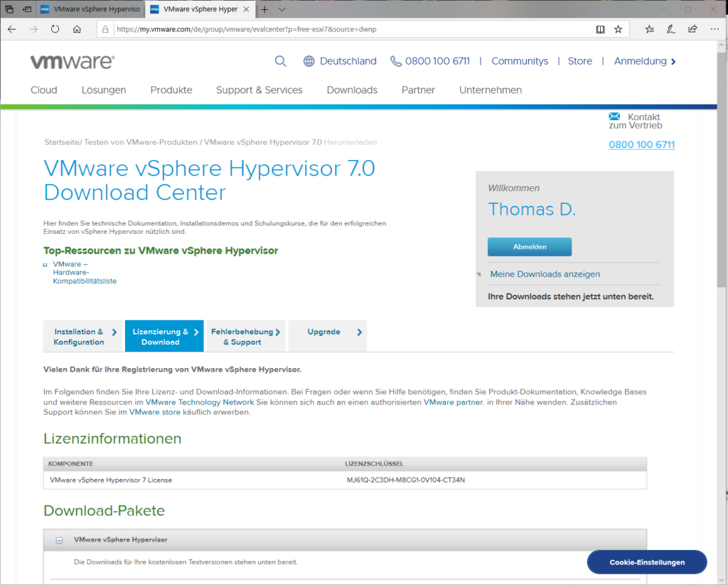Screen dimensions: 728x585
Task: Open the Produkte navigation menu
Action: pyautogui.click(x=171, y=90)
